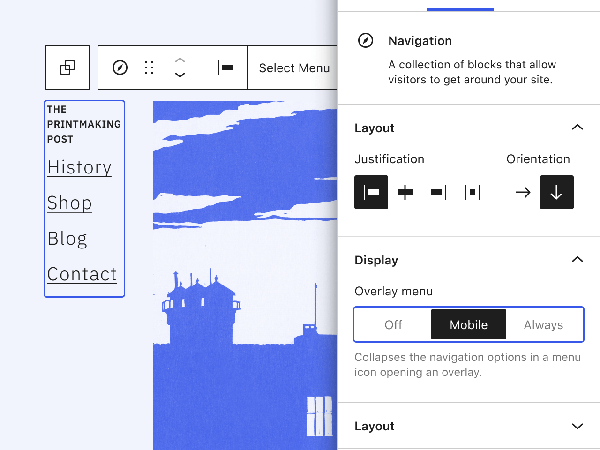Set orientation to horizontal arrow
The height and width of the screenshot is (450, 600).
pyautogui.click(x=523, y=192)
